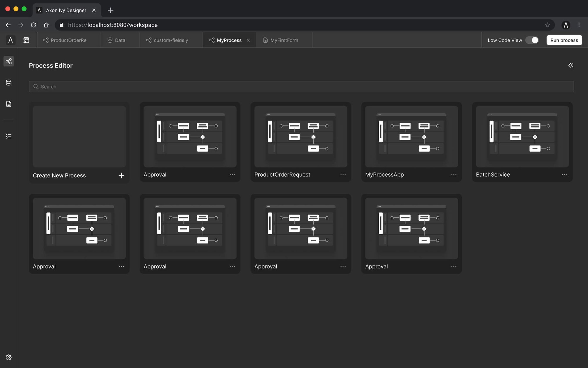Screen dimensions: 588x368
Task: Click the database icon on Data tab
Action: pos(110,40)
